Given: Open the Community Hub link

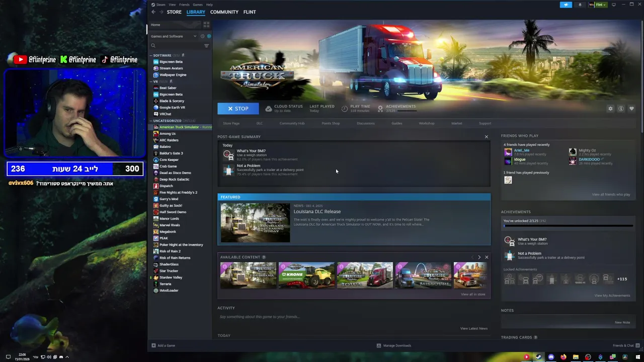Looking at the screenshot, I should pyautogui.click(x=292, y=123).
